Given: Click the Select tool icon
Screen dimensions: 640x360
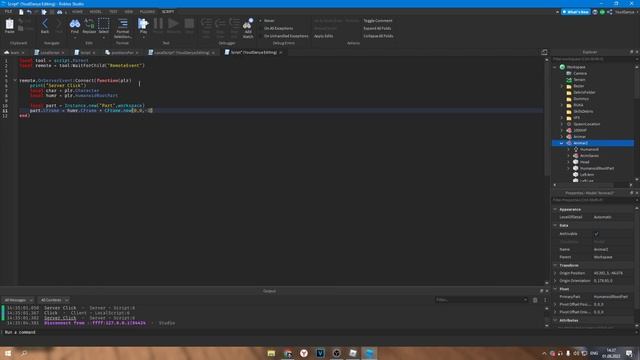Looking at the screenshot, I should click(104, 24).
